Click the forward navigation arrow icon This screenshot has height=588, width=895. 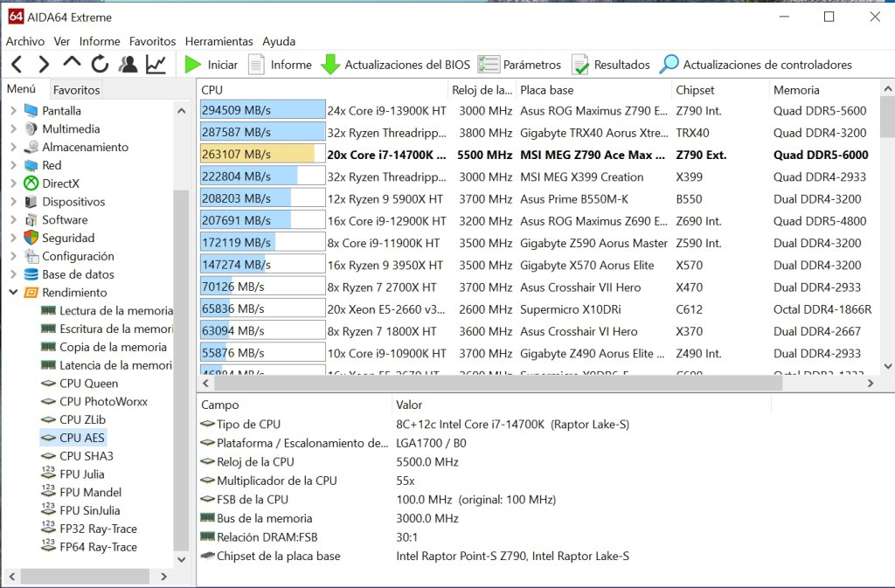44,65
